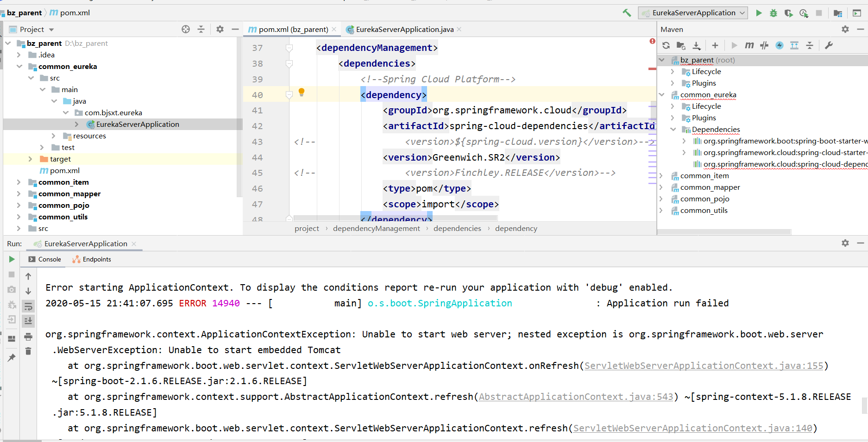Click dependencyManagement in the editor breadcrumb

pyautogui.click(x=376, y=228)
